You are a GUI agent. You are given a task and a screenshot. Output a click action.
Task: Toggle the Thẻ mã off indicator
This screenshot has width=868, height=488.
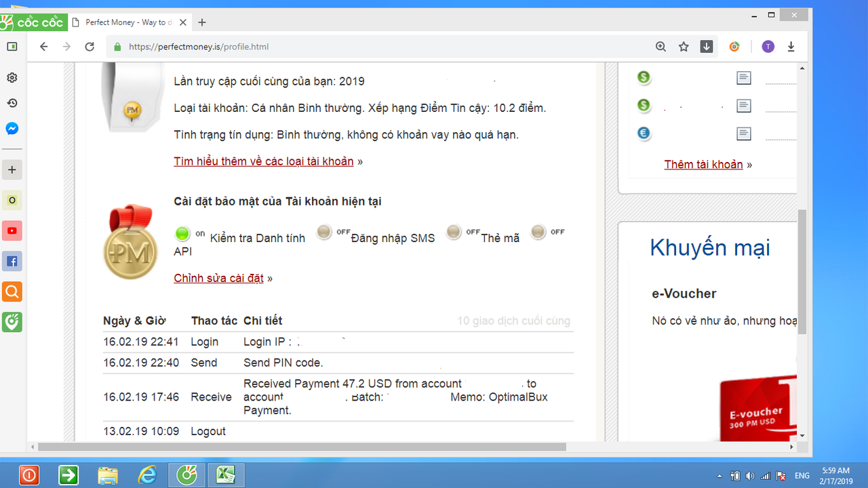pos(454,232)
